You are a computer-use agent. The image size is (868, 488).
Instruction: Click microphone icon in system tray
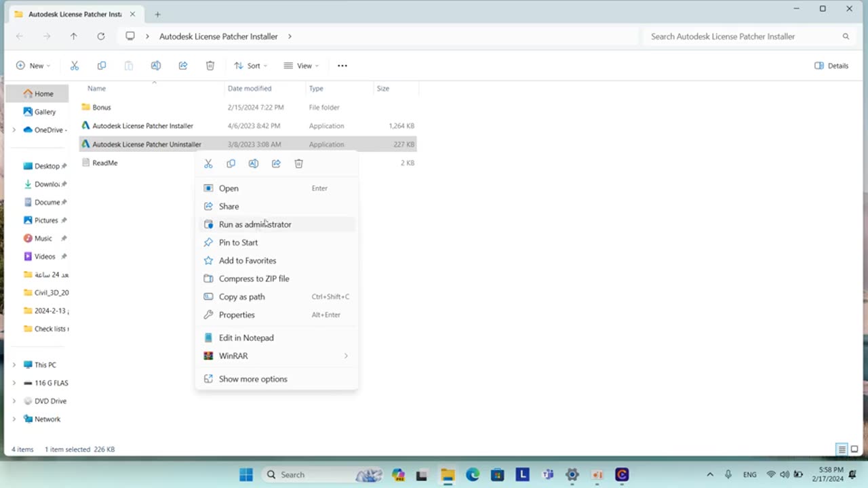[728, 474]
